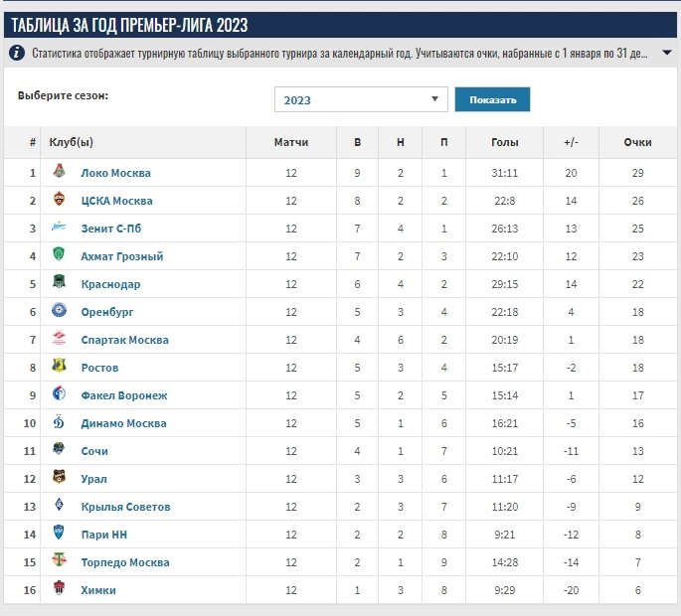This screenshot has width=681, height=616.
Task: Click the CSKA Moscow club crest icon
Action: [59, 200]
